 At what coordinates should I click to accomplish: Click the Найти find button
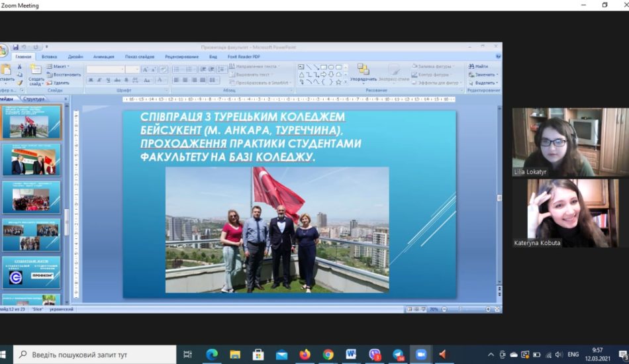pos(478,66)
